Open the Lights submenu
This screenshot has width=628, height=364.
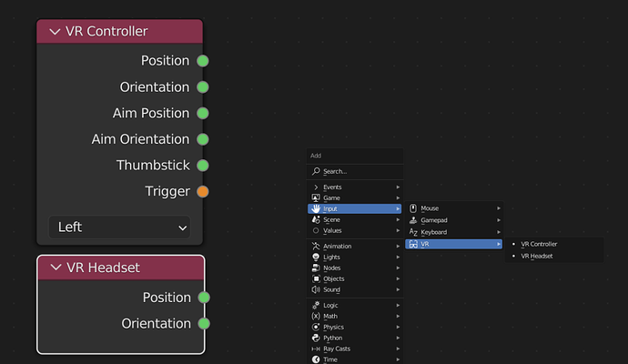355,257
